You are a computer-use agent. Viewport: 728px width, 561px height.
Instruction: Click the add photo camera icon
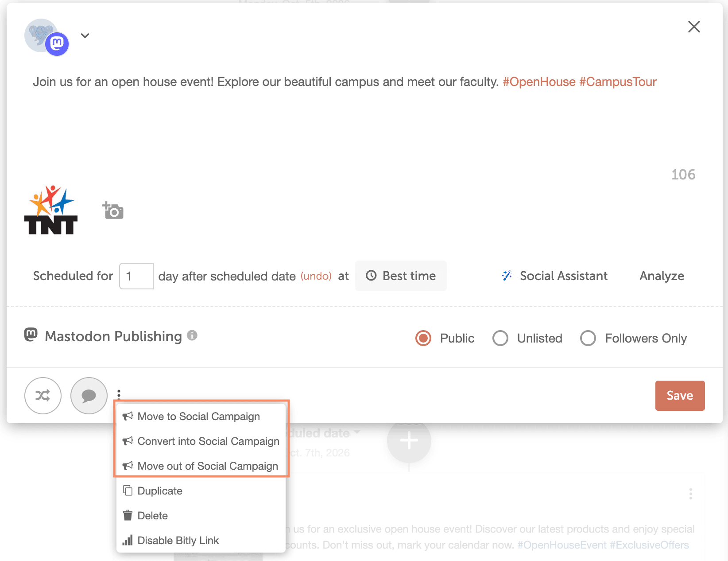[x=113, y=210]
